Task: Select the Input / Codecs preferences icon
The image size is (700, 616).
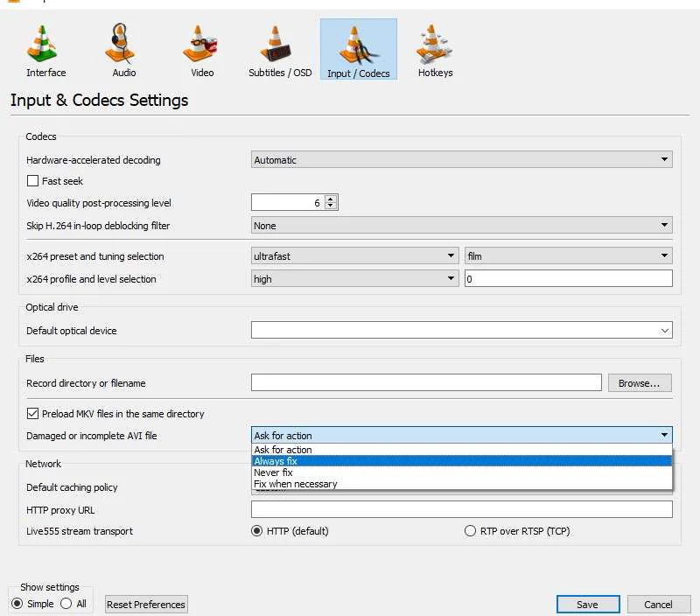Action: (x=359, y=49)
